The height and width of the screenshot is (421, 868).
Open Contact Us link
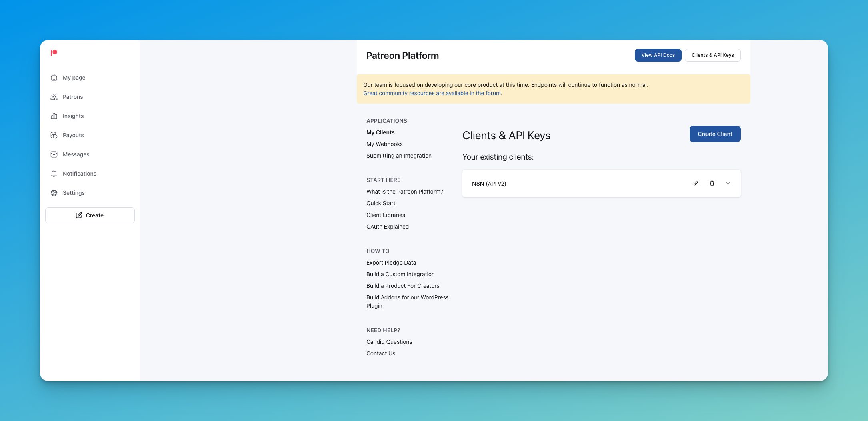381,353
